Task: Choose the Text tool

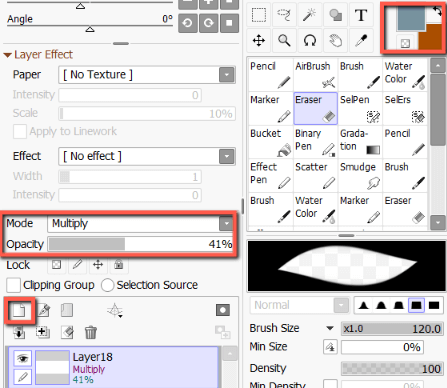Action: pyautogui.click(x=361, y=15)
